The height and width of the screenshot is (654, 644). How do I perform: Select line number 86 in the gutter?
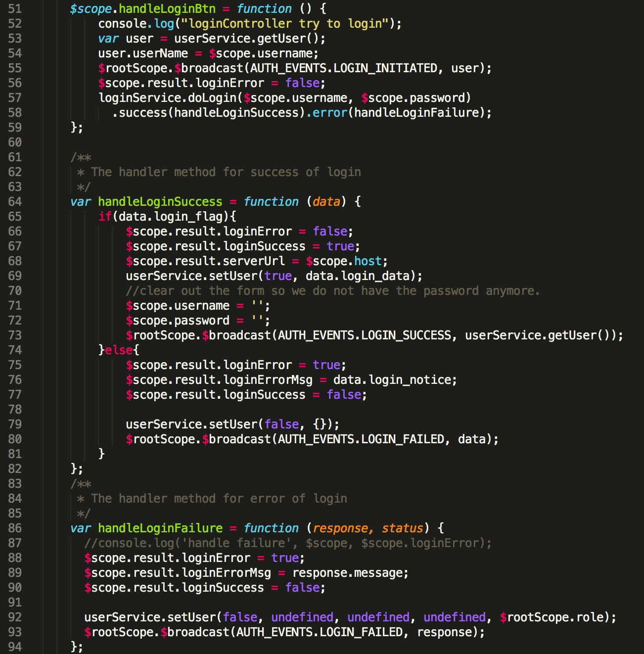tap(15, 528)
